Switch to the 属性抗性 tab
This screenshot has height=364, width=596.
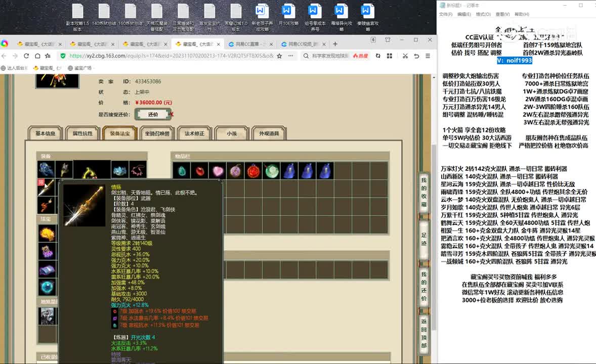82,133
